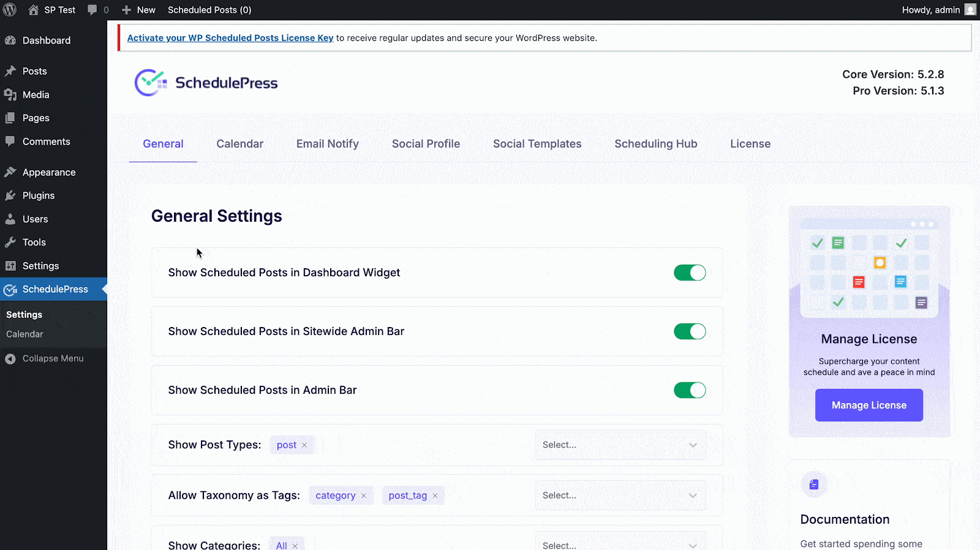Open Users in the sidebar

click(x=36, y=219)
